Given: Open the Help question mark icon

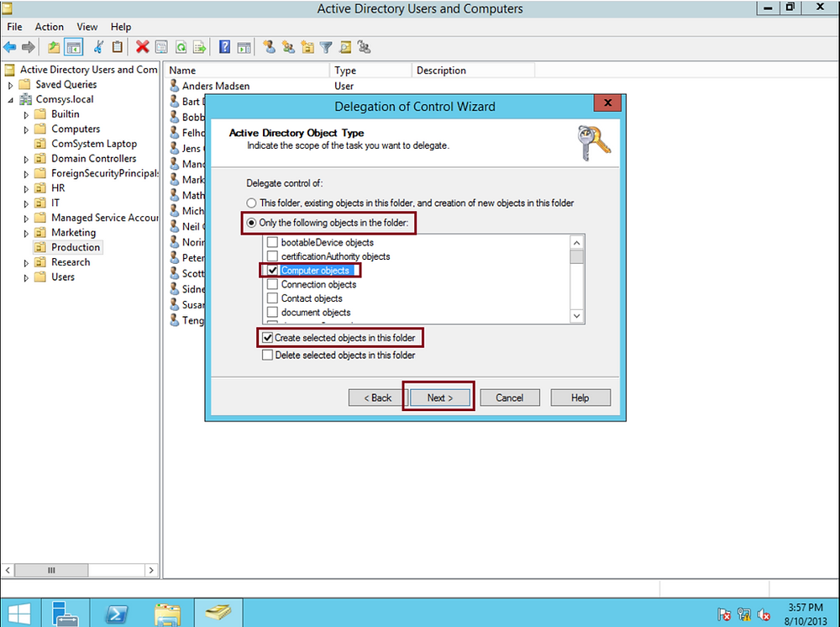Looking at the screenshot, I should click(x=224, y=47).
